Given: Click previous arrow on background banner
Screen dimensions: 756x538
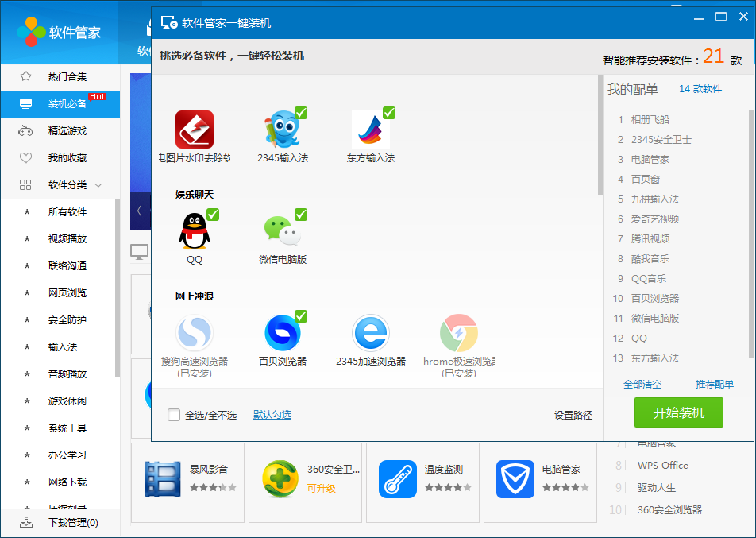Looking at the screenshot, I should (139, 211).
